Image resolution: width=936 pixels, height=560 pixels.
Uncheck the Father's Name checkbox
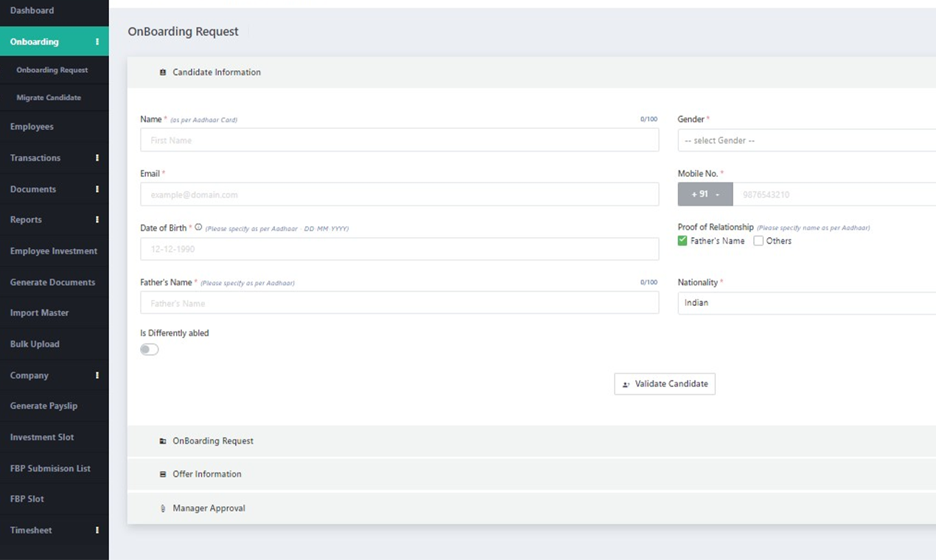click(x=682, y=241)
